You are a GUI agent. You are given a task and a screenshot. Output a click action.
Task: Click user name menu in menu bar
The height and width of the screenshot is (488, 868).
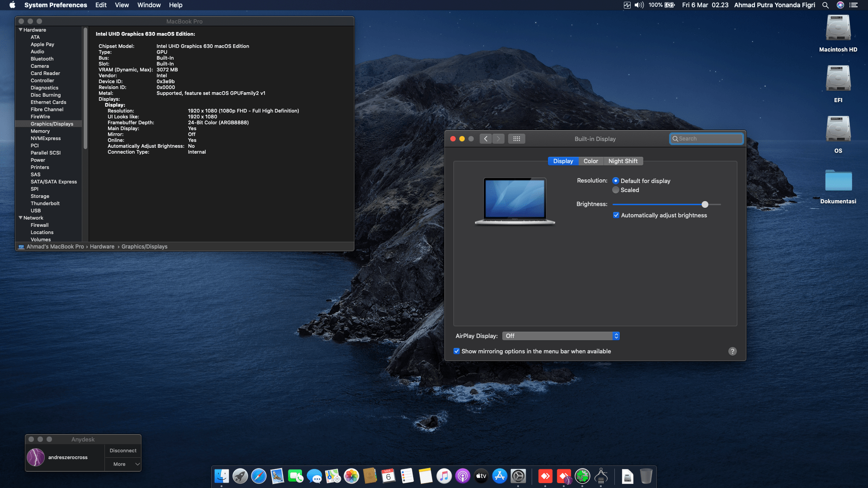(x=774, y=5)
